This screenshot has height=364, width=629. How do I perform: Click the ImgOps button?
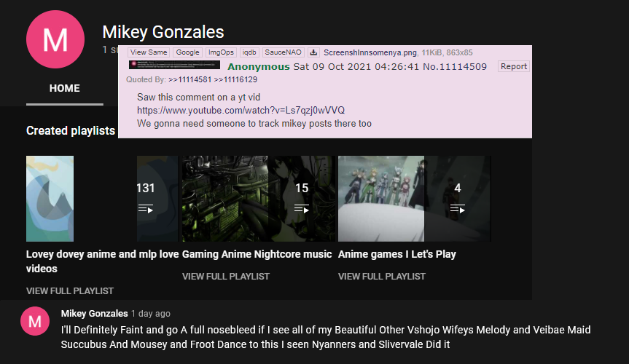[221, 52]
